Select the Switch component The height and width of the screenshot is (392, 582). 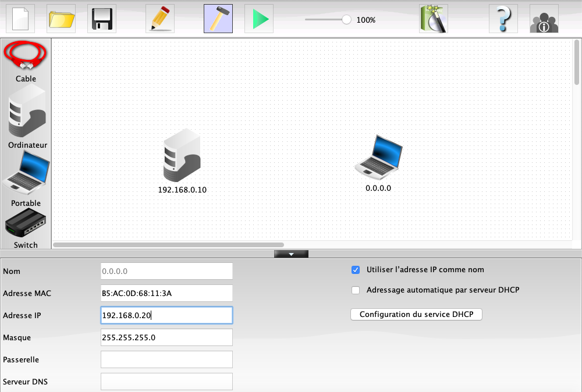click(x=26, y=224)
